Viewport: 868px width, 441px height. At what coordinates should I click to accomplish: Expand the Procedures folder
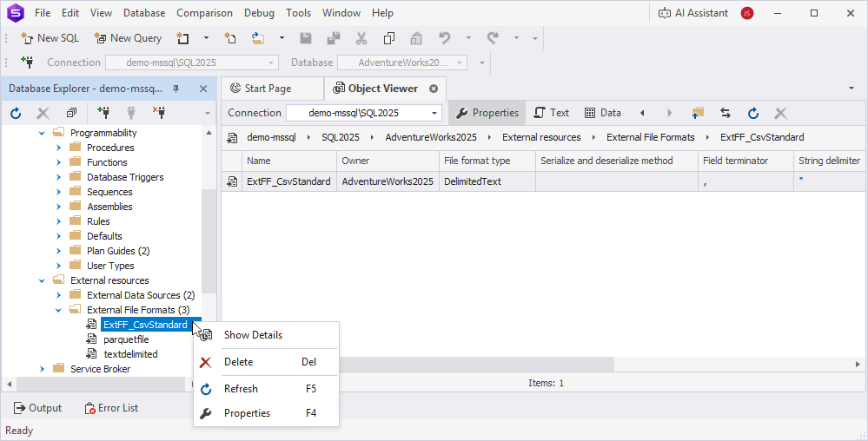58,148
